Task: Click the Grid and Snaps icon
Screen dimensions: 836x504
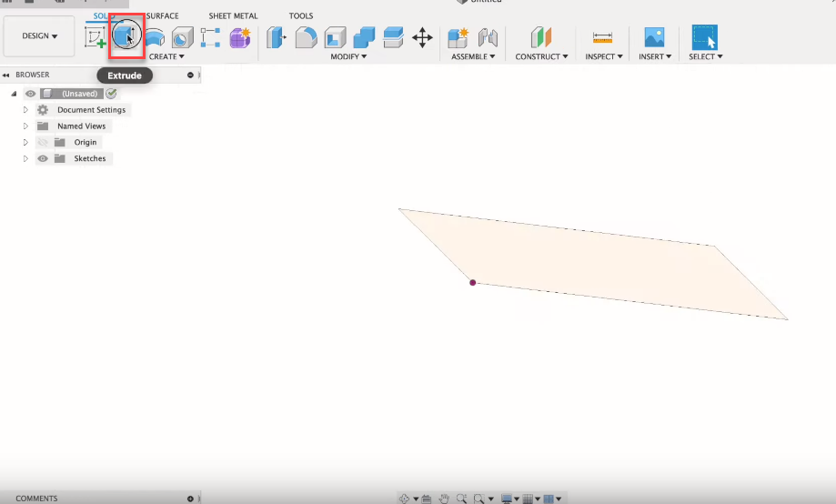Action: [x=528, y=499]
